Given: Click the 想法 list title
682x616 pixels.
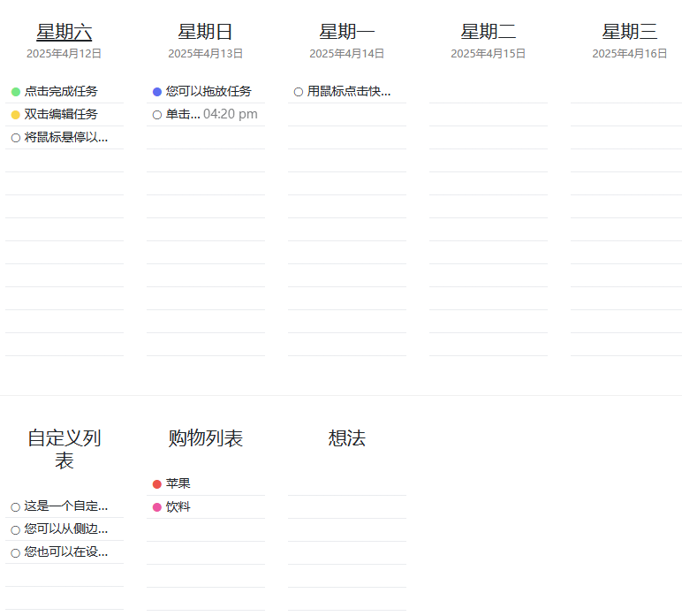Looking at the screenshot, I should [x=346, y=438].
